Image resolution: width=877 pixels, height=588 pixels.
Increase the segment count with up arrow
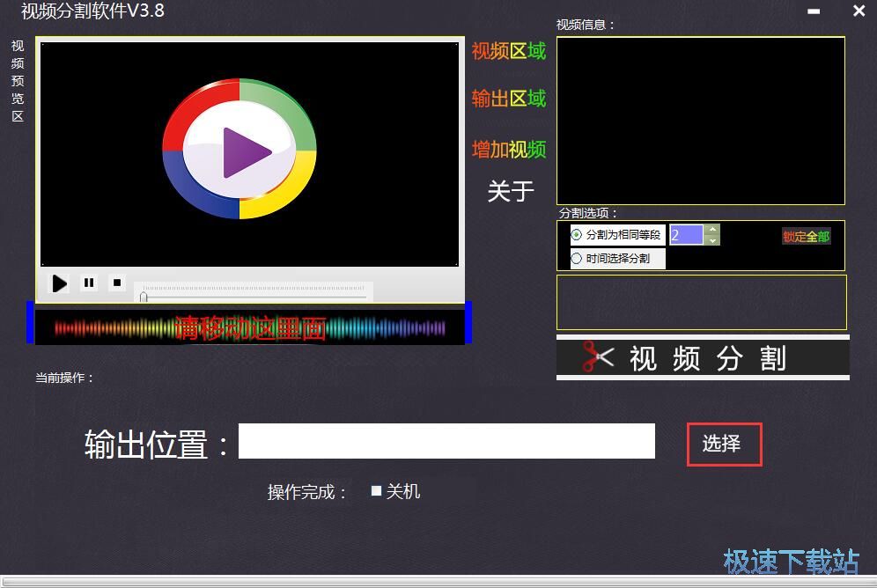pyautogui.click(x=712, y=230)
